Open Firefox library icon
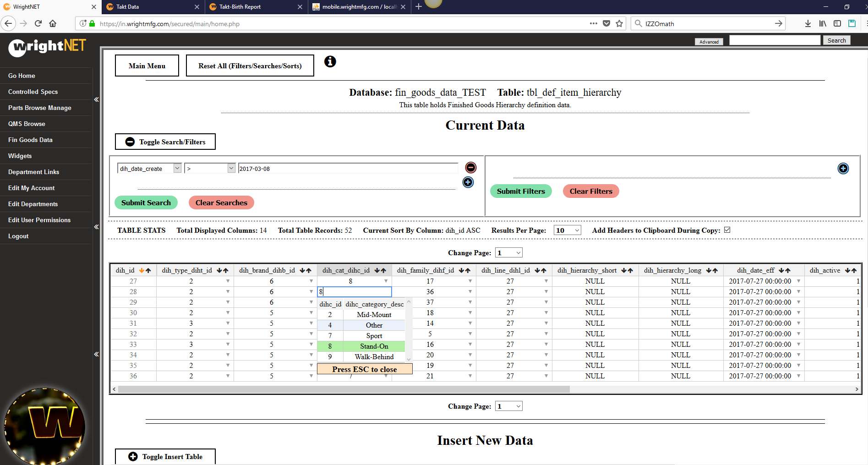Screen dimensions: 868x465 coord(823,23)
